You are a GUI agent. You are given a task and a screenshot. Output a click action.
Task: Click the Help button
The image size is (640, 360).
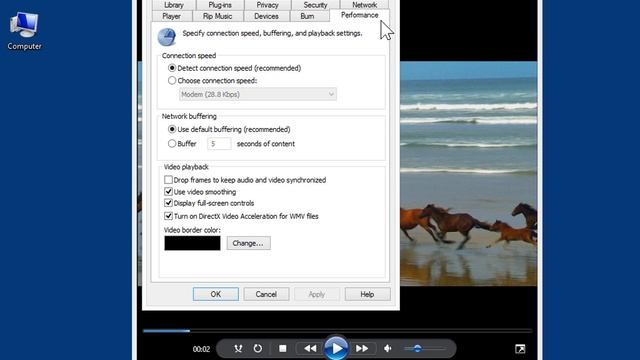[367, 294]
